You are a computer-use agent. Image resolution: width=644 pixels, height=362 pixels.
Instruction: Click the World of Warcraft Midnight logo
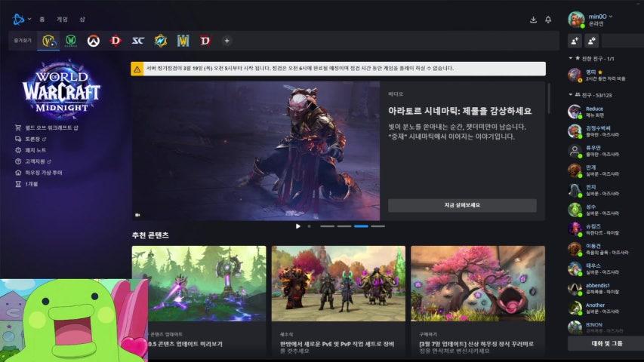[x=62, y=89]
